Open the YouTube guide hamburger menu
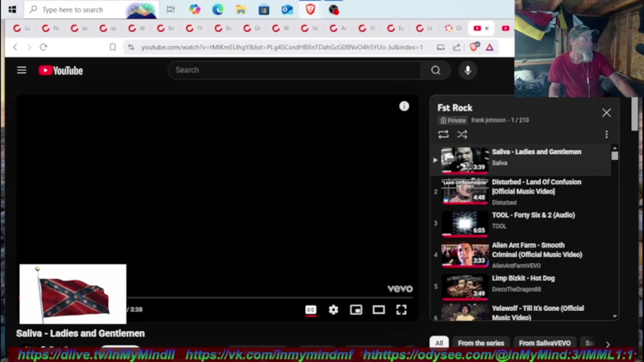The height and width of the screenshot is (362, 644). click(x=22, y=70)
